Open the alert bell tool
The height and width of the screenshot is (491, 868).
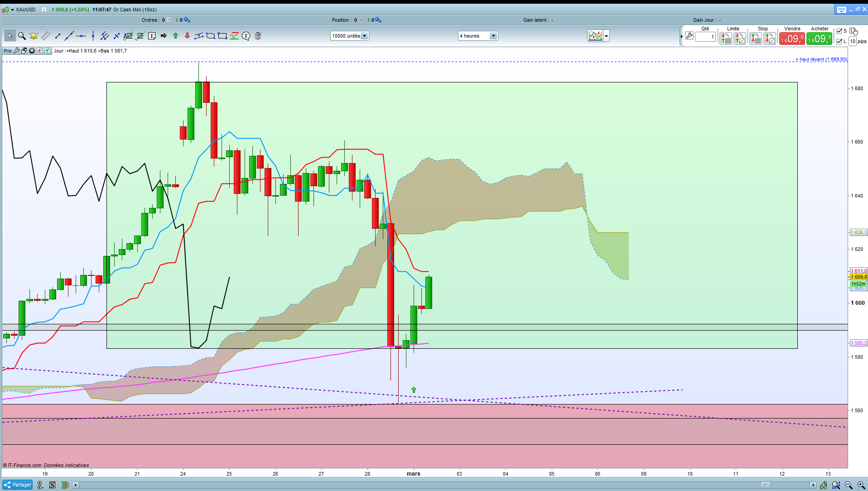tap(34, 36)
